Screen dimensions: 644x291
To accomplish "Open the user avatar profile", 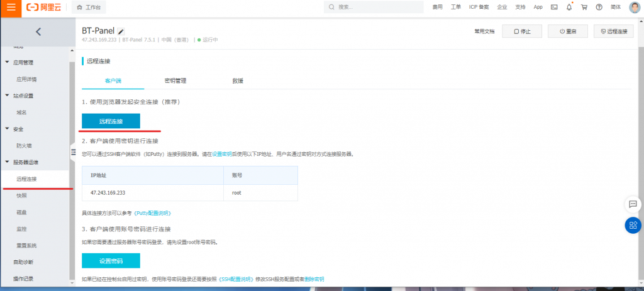I will [635, 8].
